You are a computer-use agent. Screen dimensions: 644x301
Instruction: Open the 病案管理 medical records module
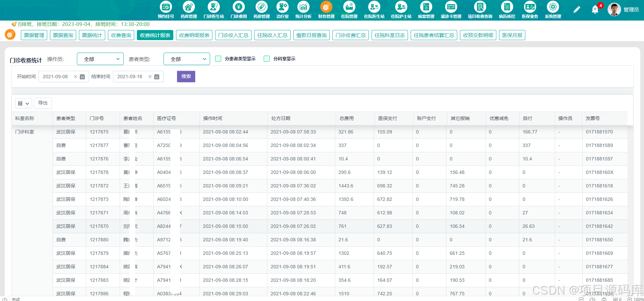tap(426, 10)
